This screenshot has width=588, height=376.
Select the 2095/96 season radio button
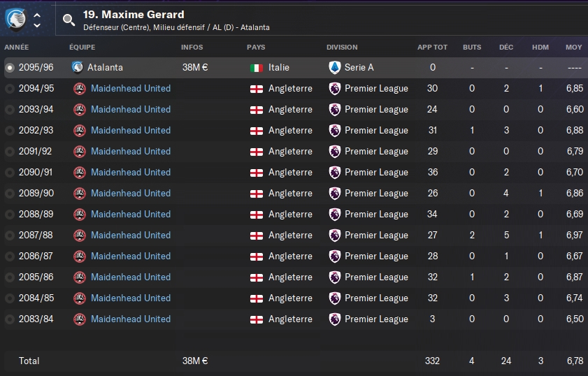coord(10,68)
